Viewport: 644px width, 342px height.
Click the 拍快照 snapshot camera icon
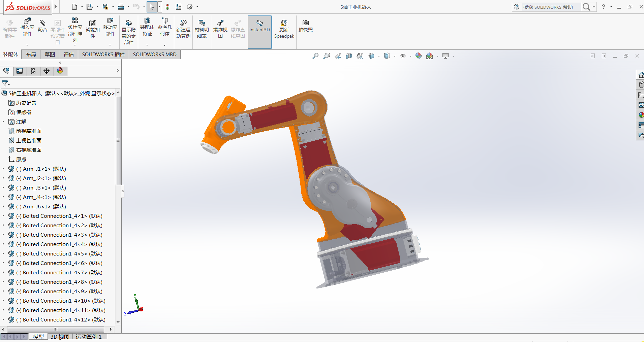pos(305,23)
